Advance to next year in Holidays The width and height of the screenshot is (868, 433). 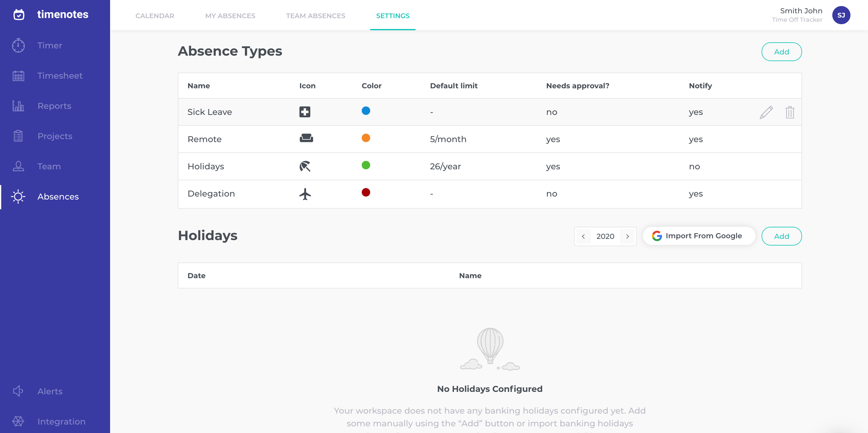pyautogui.click(x=628, y=236)
